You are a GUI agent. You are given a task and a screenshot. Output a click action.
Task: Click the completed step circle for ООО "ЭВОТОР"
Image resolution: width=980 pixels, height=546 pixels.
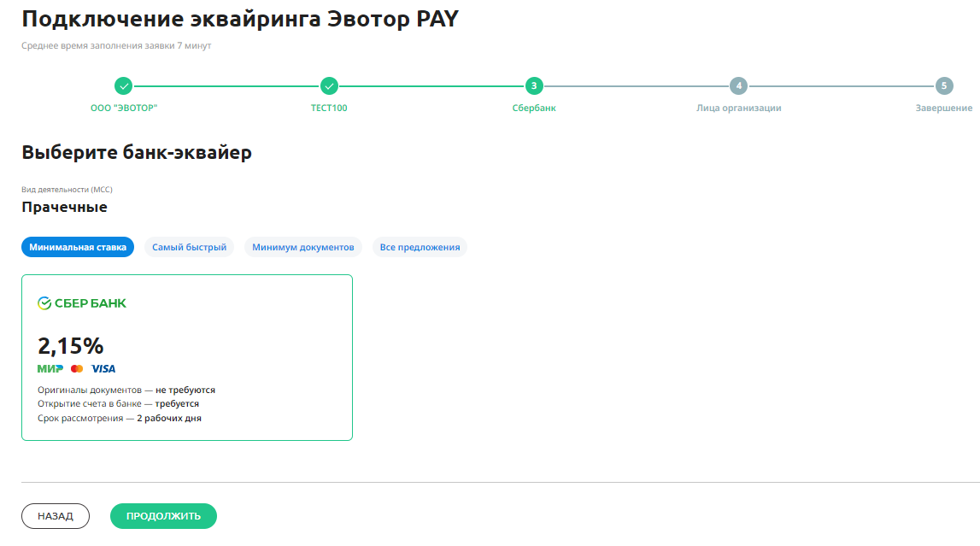click(x=123, y=85)
